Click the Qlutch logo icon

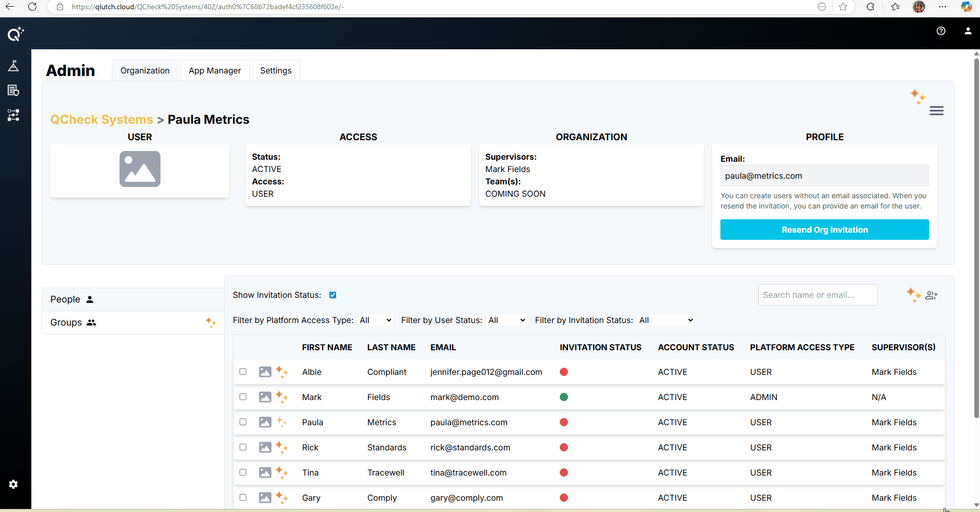[x=15, y=34]
